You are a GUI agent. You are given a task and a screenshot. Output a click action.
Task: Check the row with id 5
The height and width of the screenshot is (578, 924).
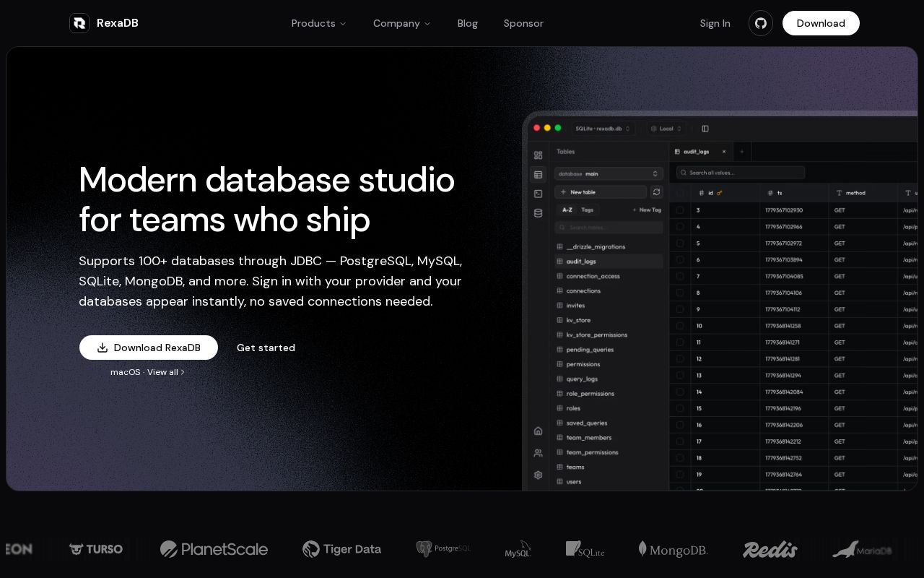pyautogui.click(x=680, y=243)
